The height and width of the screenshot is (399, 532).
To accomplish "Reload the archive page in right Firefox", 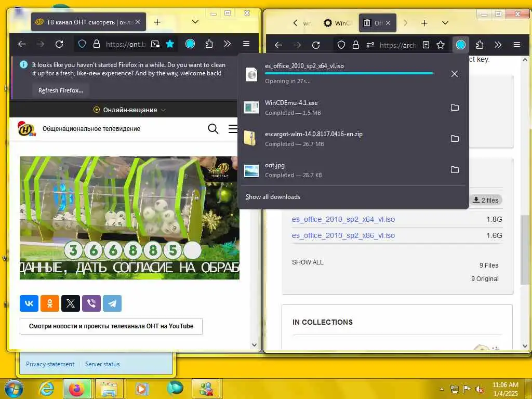I will (x=316, y=45).
